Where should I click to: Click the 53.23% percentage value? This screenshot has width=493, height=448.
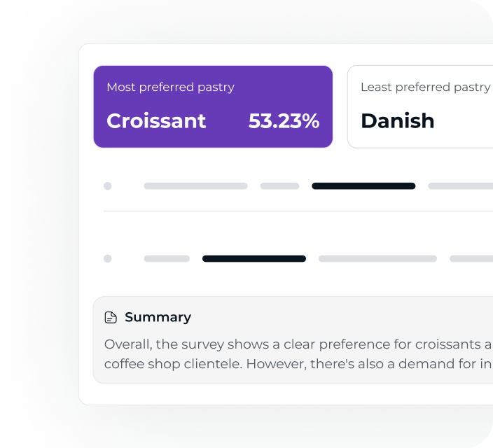pos(284,121)
